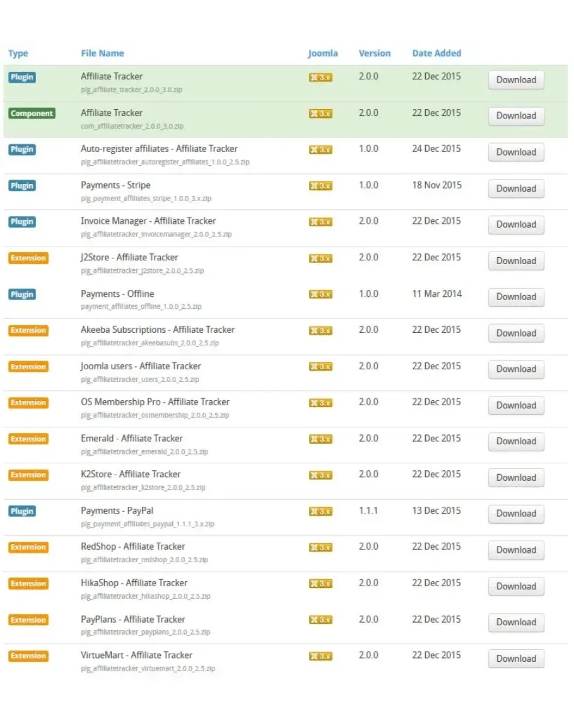The height and width of the screenshot is (728, 574).
Task: Download the Auto-register affiliates plugin
Action: (515, 153)
